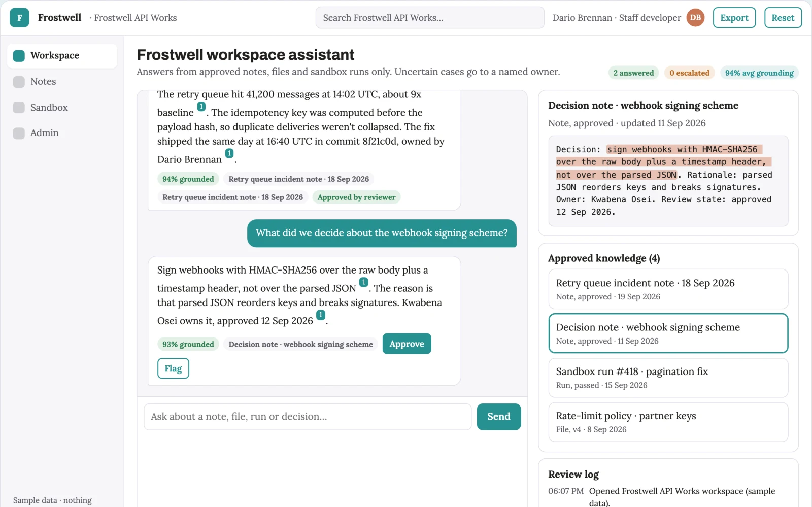
Task: Click the Admin sidebar icon
Action: (19, 133)
